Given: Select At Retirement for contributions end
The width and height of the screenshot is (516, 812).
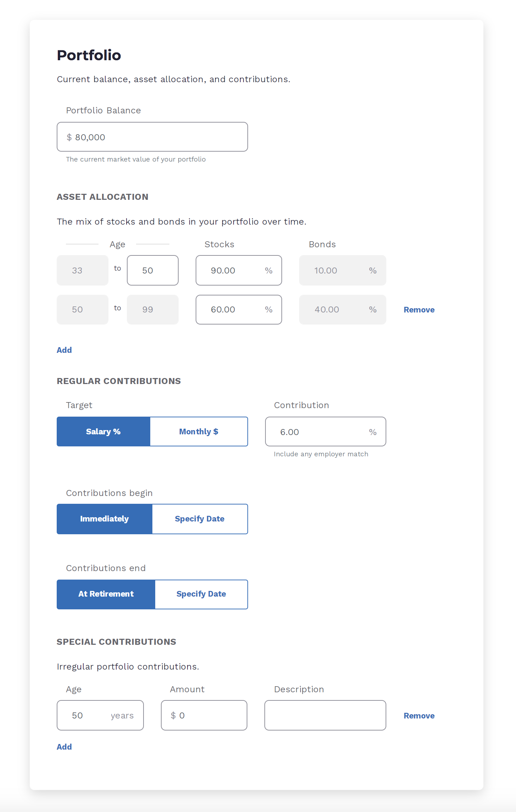Looking at the screenshot, I should 106,594.
